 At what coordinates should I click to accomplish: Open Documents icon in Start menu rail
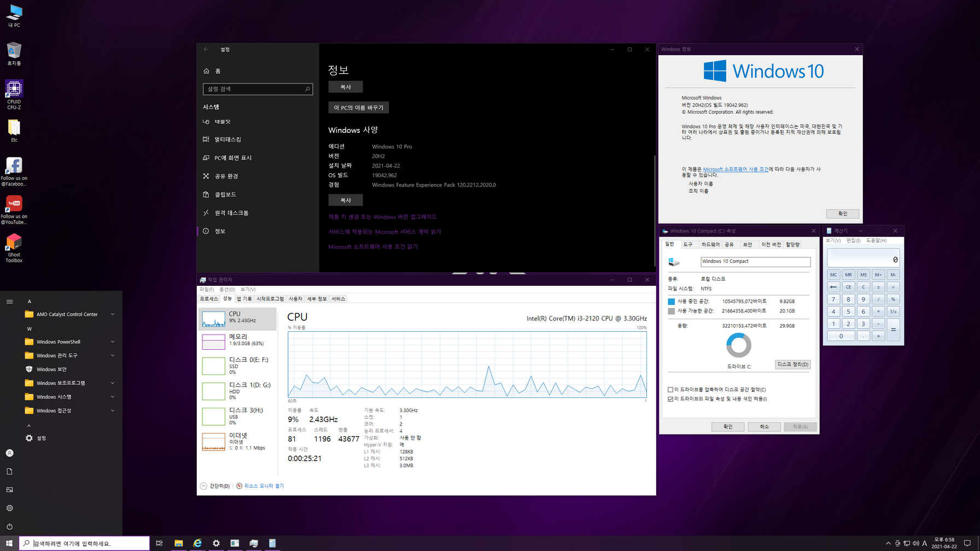[9, 471]
